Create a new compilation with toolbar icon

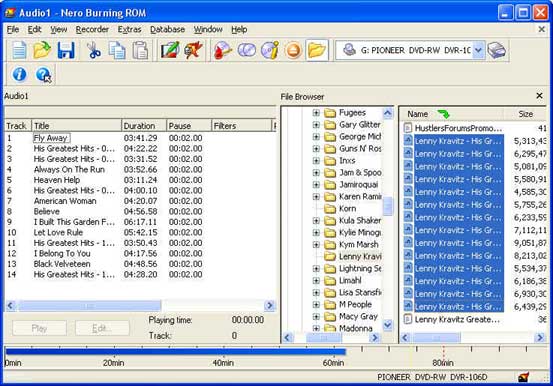[19, 50]
